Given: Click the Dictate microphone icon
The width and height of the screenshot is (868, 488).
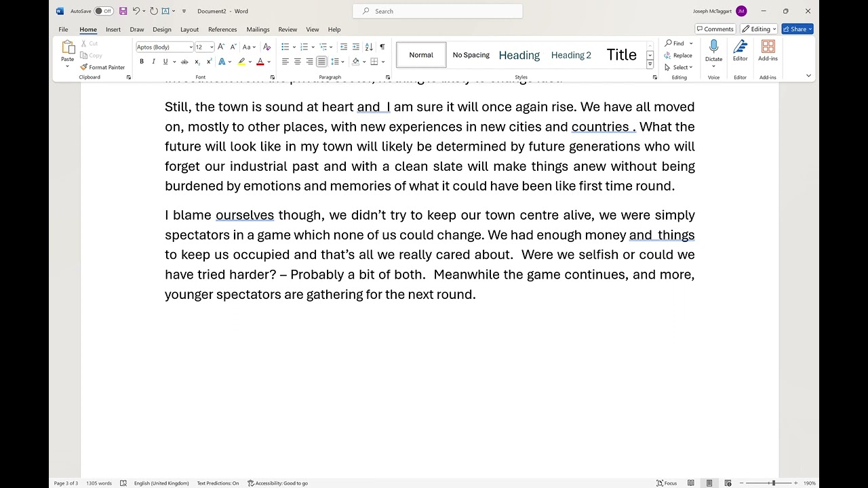Looking at the screenshot, I should [x=713, y=46].
